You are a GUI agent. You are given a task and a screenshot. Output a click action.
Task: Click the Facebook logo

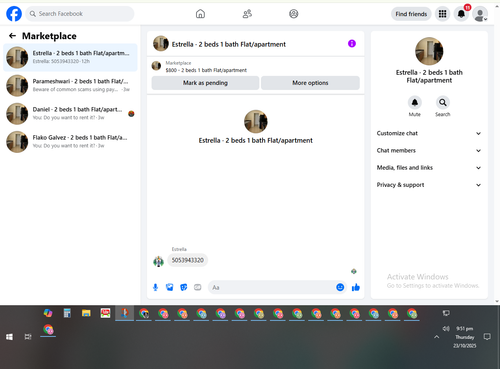(x=14, y=14)
